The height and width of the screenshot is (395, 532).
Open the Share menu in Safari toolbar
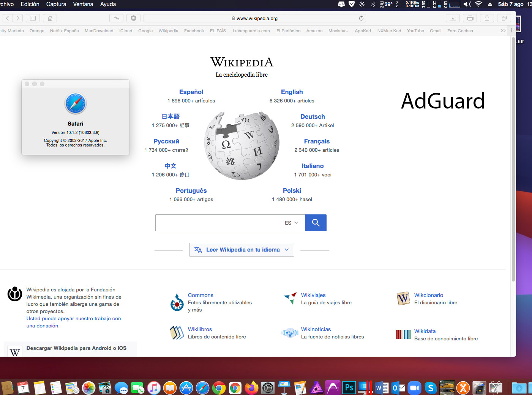coord(487,18)
